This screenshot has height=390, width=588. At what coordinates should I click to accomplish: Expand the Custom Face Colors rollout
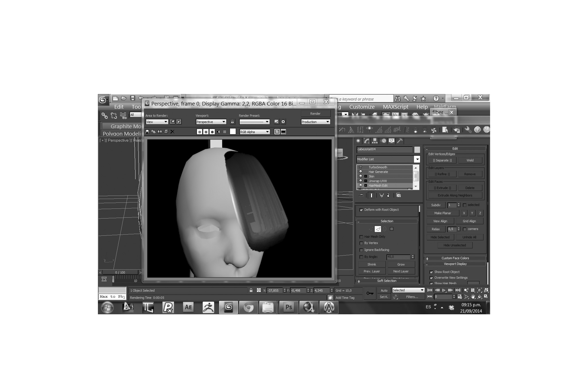click(x=455, y=258)
